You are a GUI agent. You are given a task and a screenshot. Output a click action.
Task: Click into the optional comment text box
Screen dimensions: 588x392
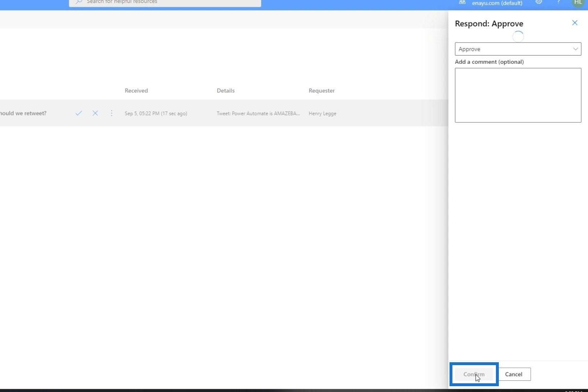coord(518,95)
